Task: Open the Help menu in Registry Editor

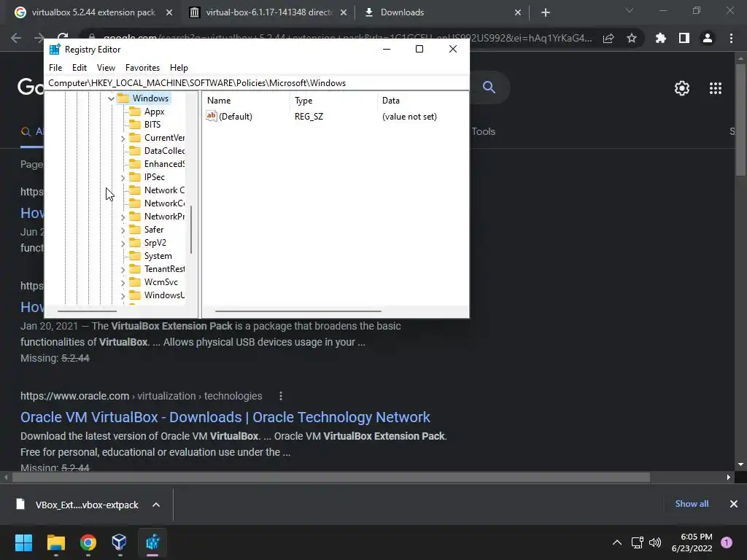Action: coord(179,68)
